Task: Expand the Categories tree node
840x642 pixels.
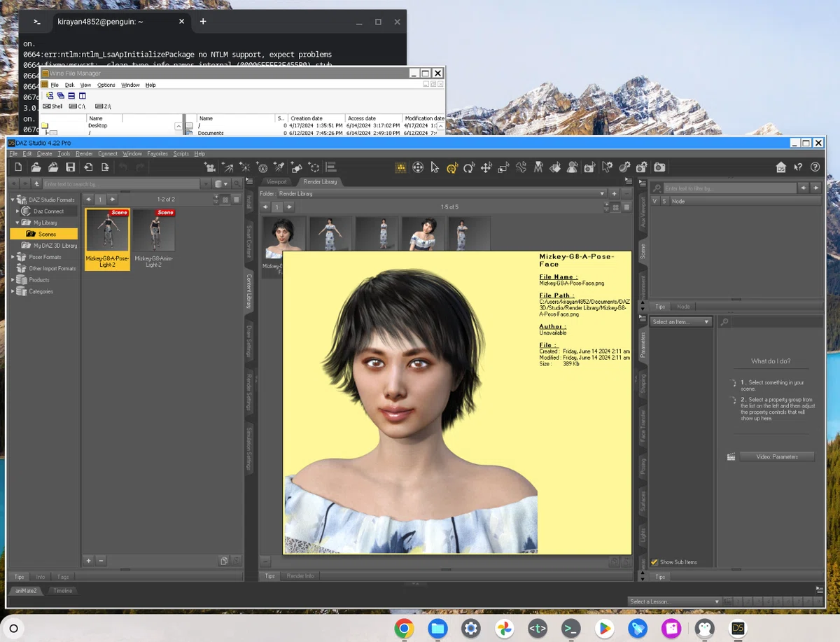Action: 13,291
